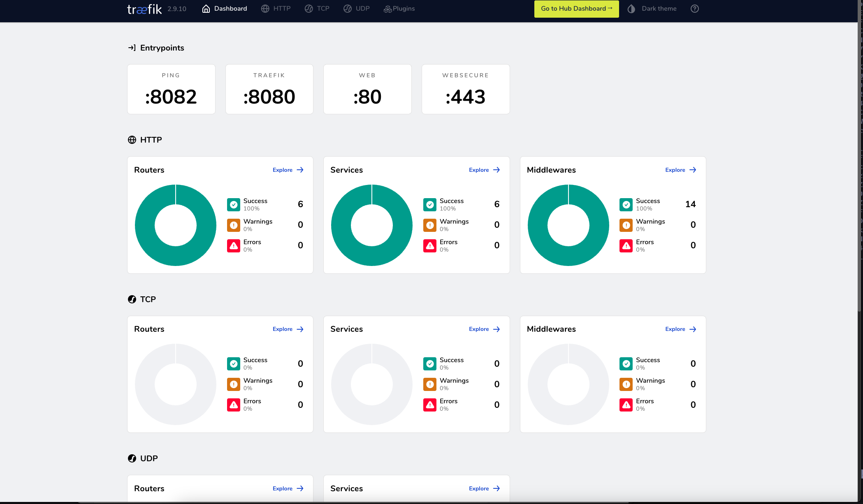Click the Traefik logo in the header
Screen dimensions: 863x504
(144, 9)
